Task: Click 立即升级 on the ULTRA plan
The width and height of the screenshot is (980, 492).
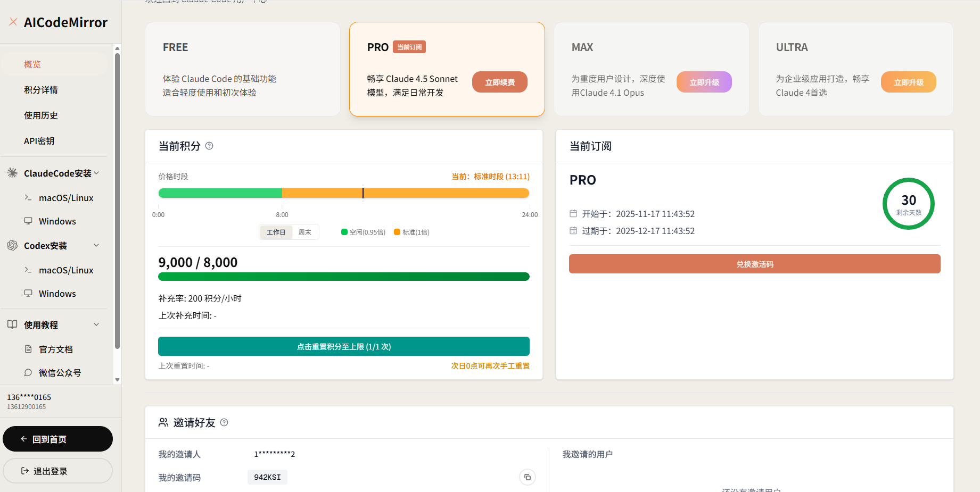Action: [x=909, y=82]
